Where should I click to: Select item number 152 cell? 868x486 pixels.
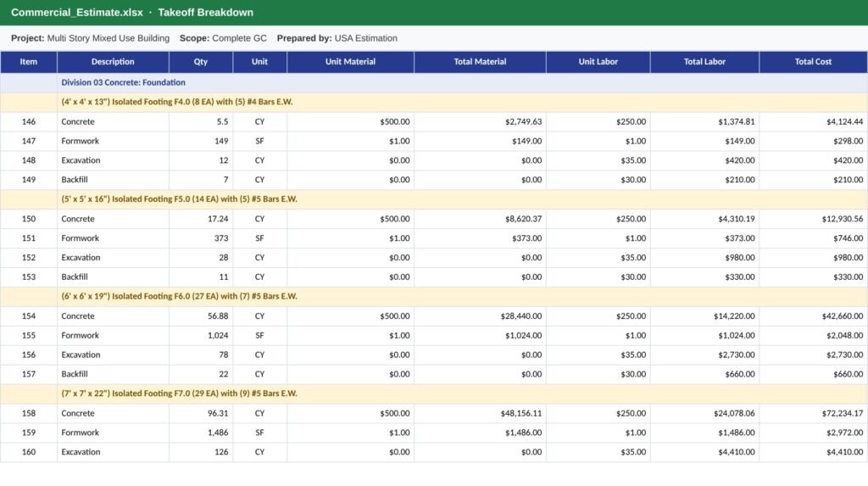tap(29, 258)
